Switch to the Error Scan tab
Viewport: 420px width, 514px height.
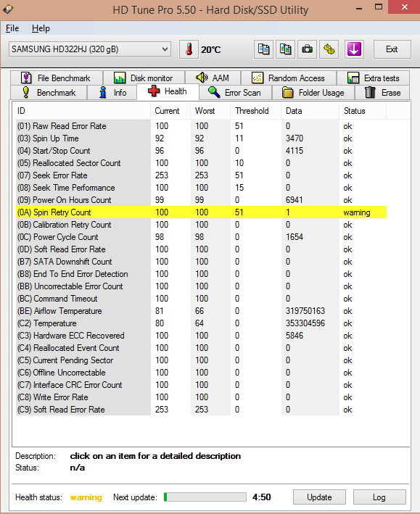(x=235, y=93)
